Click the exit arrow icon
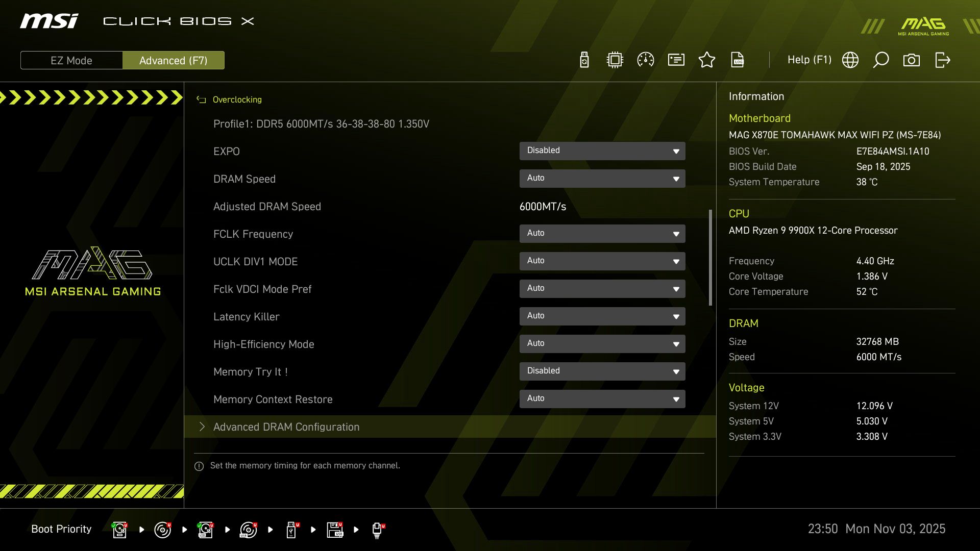Screen dimensions: 980x551 coord(942,60)
